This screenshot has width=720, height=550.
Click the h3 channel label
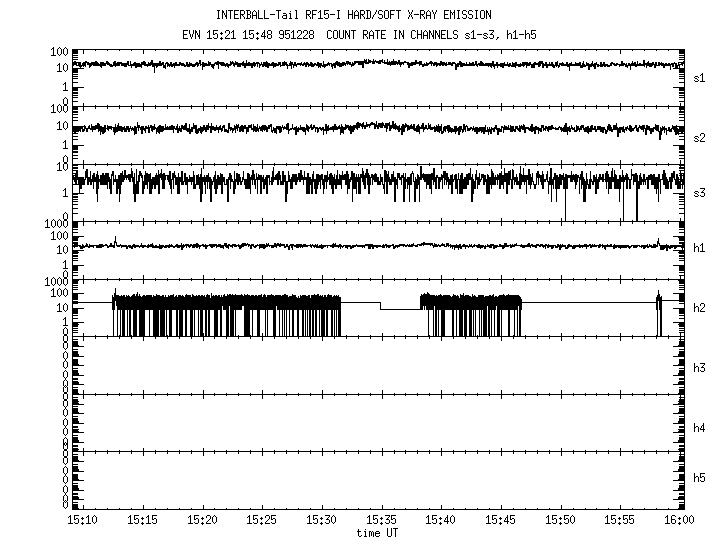tap(699, 368)
